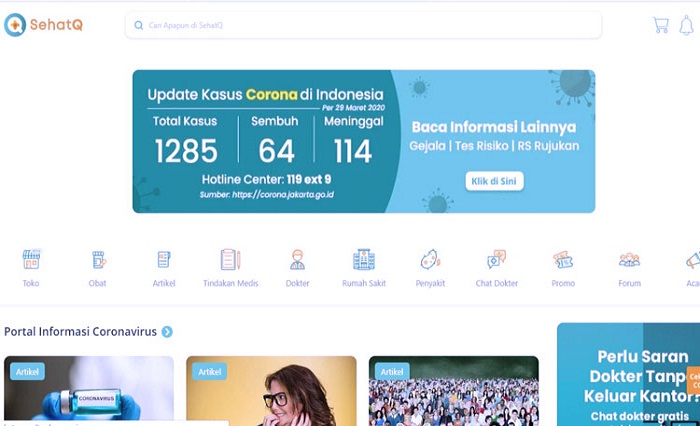
Task: Start Chat Dokter from icon
Action: pyautogui.click(x=496, y=261)
